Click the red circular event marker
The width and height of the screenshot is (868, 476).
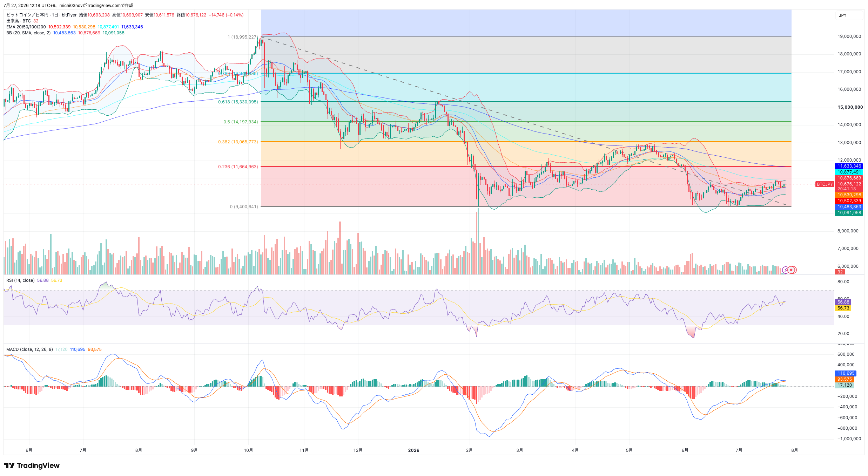point(792,270)
